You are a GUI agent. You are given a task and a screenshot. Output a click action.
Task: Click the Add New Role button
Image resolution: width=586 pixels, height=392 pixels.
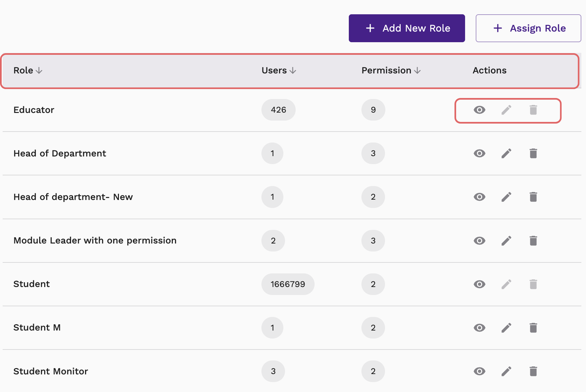407,28
